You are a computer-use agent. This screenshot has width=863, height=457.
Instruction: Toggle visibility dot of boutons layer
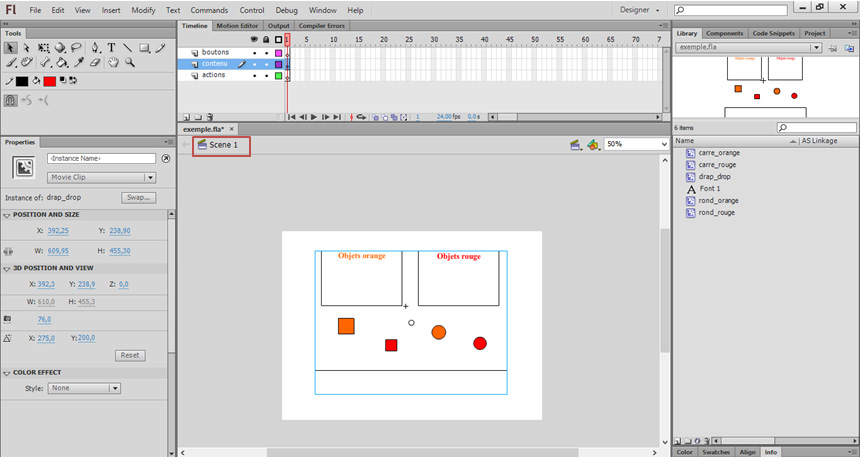[x=254, y=52]
